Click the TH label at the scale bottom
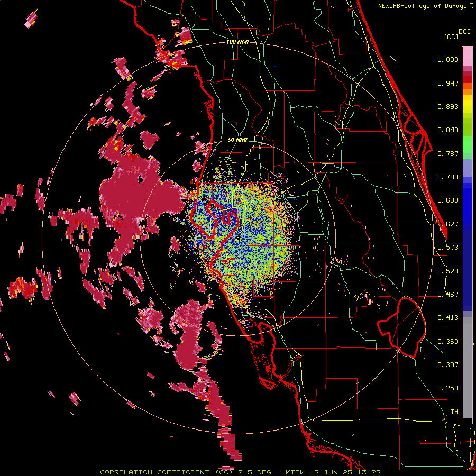Screen dimensions: 476x476 454,412
